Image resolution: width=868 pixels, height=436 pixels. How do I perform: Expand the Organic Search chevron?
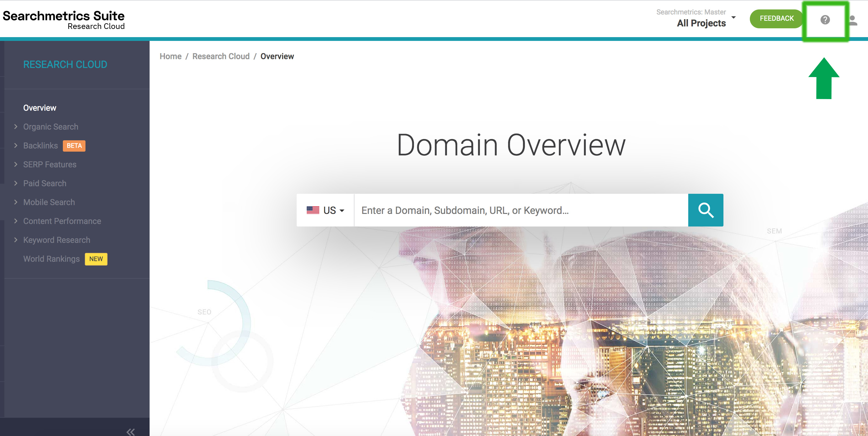coord(15,126)
